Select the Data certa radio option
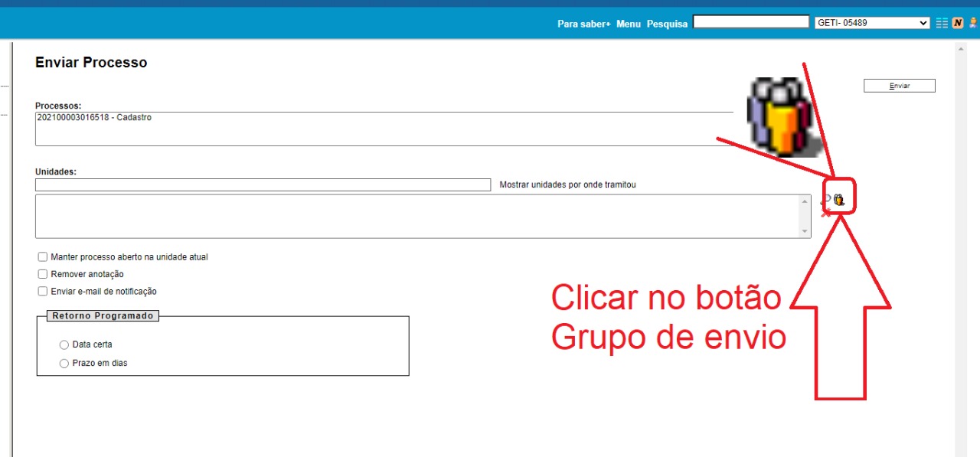Image resolution: width=980 pixels, height=457 pixels. tap(64, 345)
